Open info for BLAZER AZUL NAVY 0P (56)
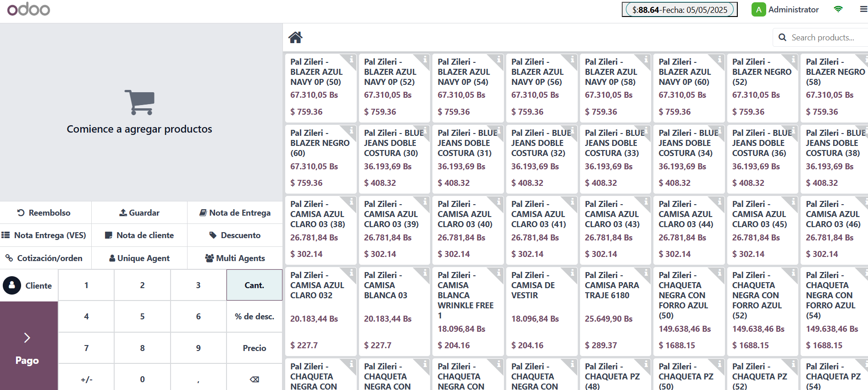The height and width of the screenshot is (390, 868). [572, 59]
